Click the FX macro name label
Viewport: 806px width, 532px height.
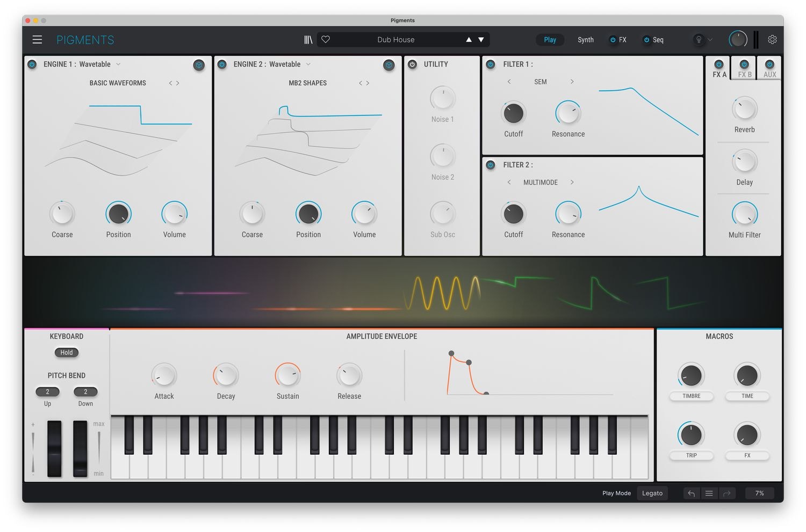click(747, 455)
